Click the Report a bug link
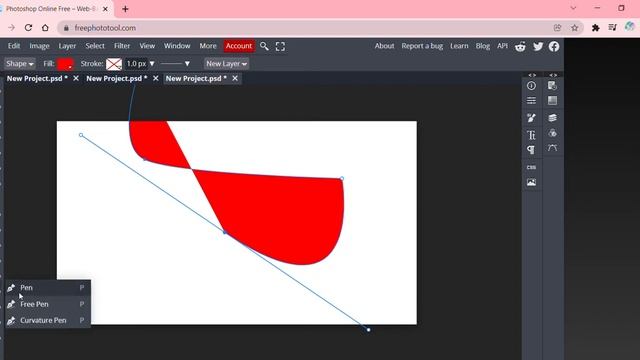 [x=422, y=46]
